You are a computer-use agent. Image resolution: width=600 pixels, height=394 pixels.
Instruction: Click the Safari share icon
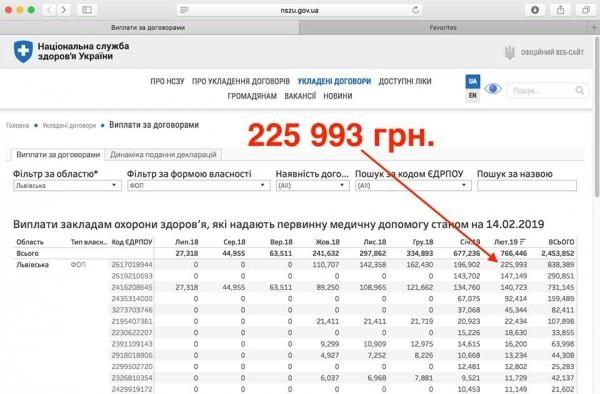(560, 10)
